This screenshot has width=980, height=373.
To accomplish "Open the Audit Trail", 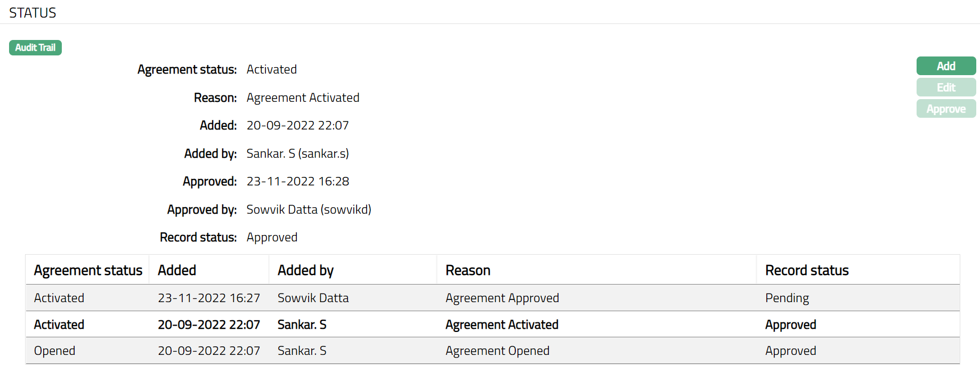I will (35, 48).
